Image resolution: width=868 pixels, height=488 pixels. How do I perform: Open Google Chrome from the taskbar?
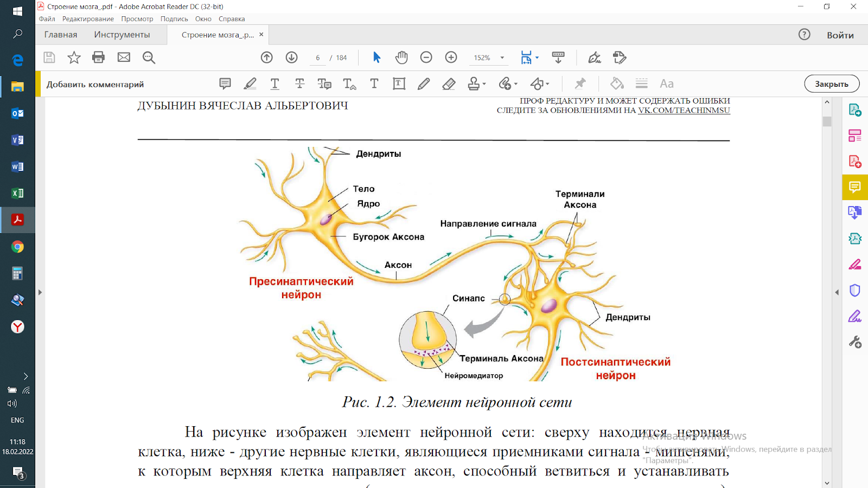[17, 247]
